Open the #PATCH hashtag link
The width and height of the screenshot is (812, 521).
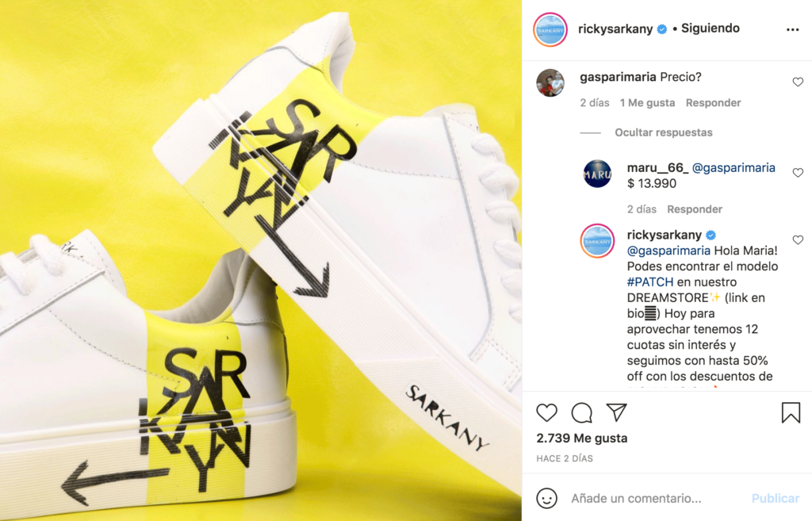pos(650,282)
